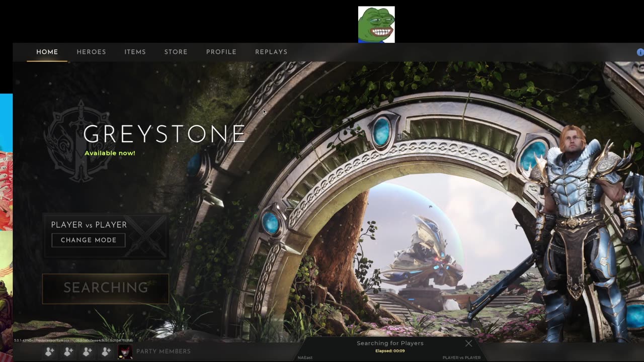Screen dimensions: 644x362
Task: Click the CHANGE MODE button
Action: [x=89, y=240]
